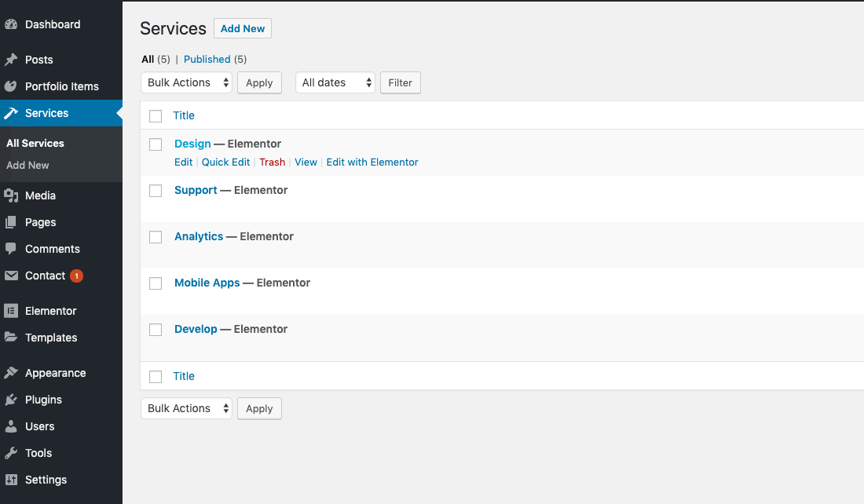Image resolution: width=864 pixels, height=504 pixels.
Task: Expand the All dates filter dropdown
Action: (335, 82)
